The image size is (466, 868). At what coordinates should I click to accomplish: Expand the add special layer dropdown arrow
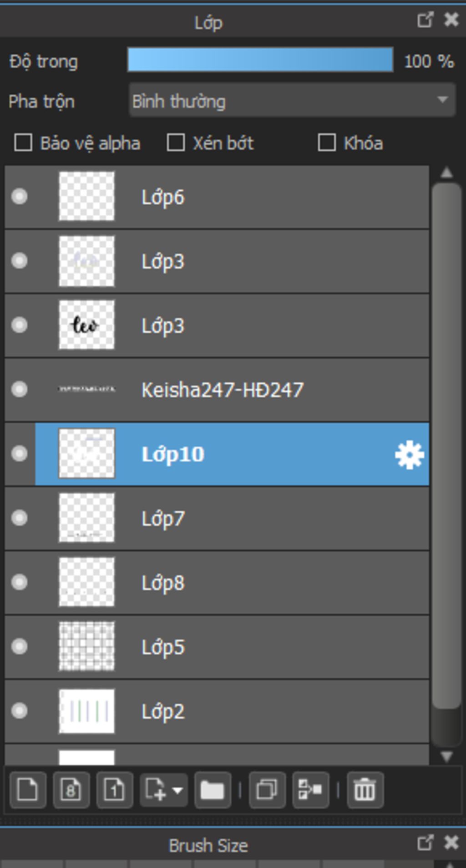(178, 790)
